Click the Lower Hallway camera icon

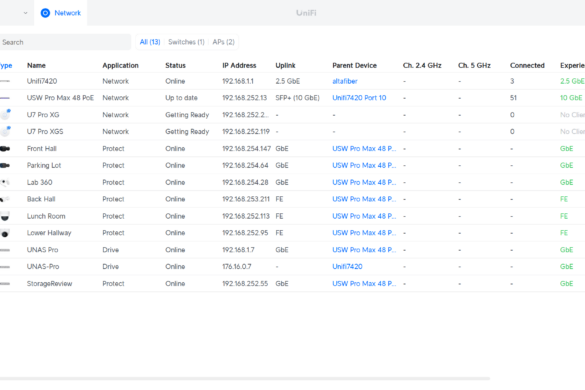[5, 233]
